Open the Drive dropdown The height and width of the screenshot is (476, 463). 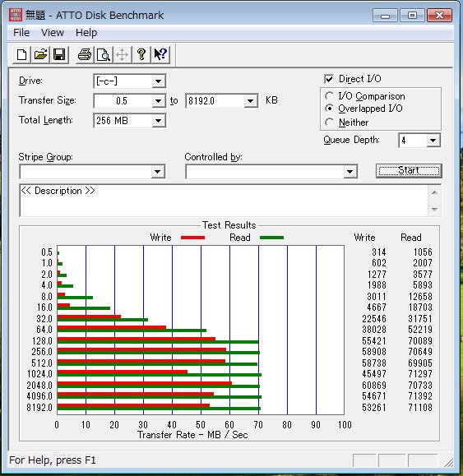point(158,81)
